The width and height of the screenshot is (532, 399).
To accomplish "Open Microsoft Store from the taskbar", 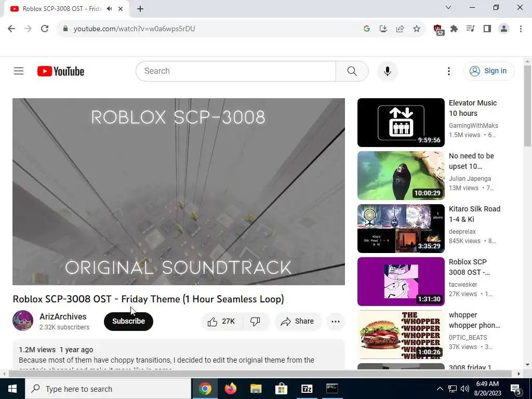I will point(281,389).
